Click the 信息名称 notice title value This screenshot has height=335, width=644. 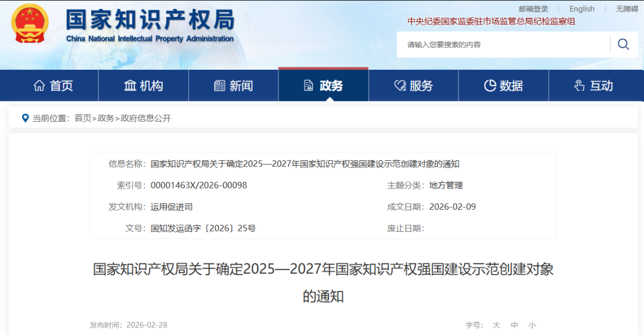305,164
